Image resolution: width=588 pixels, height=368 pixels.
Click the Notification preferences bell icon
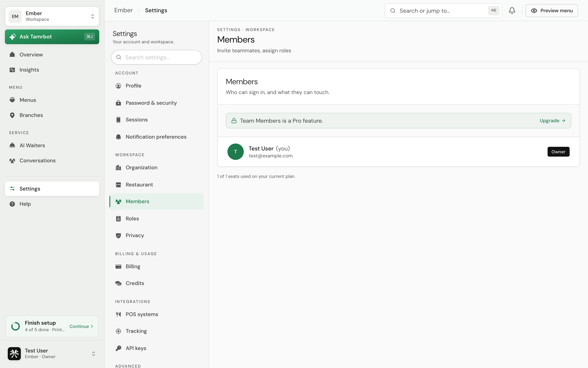pyautogui.click(x=118, y=137)
